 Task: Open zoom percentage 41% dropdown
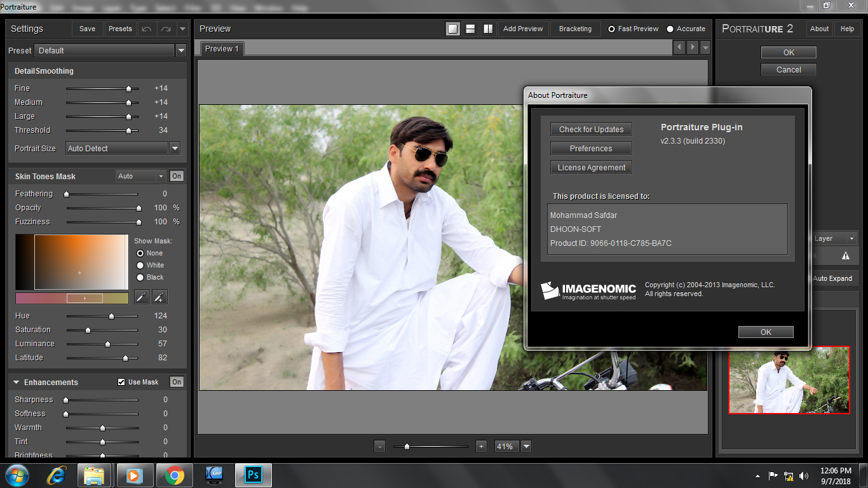[526, 446]
